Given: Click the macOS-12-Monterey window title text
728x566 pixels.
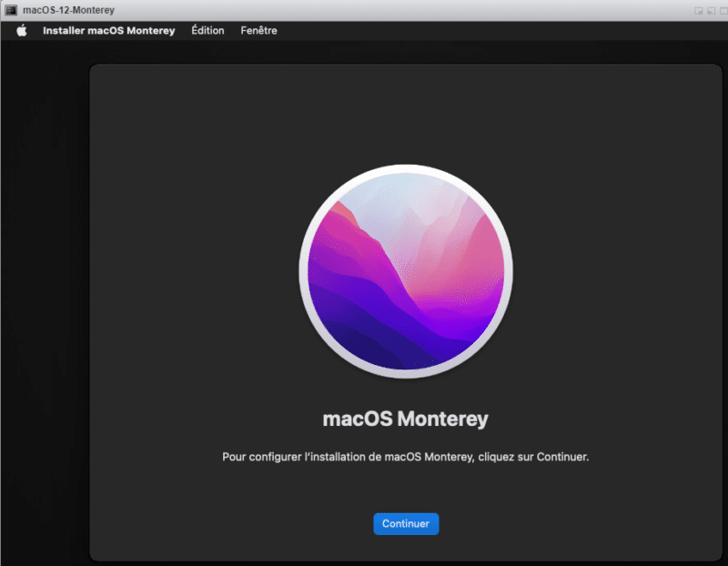Looking at the screenshot, I should (69, 10).
